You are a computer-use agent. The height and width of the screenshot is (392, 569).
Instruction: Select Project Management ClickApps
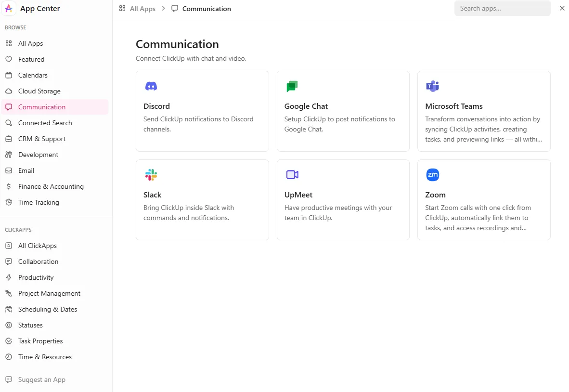coord(55,293)
